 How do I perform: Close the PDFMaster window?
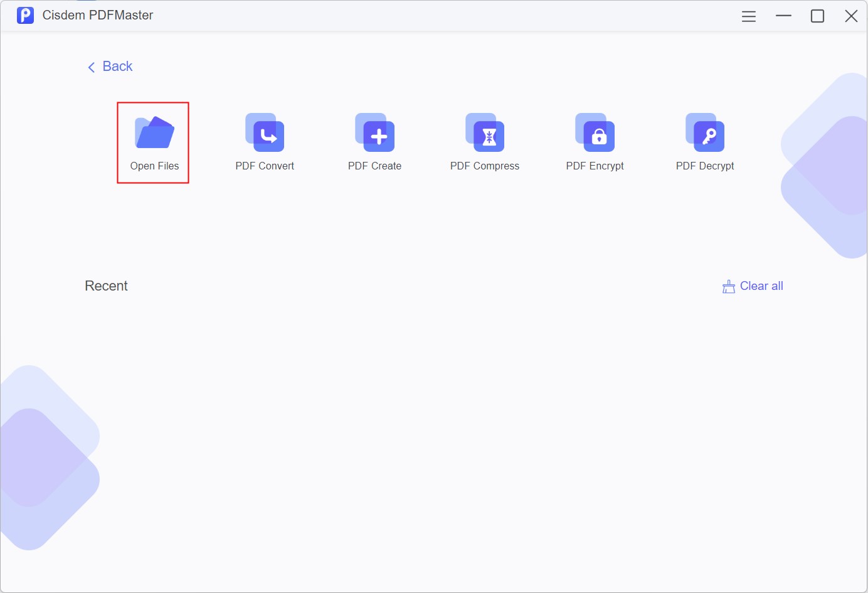click(x=851, y=16)
